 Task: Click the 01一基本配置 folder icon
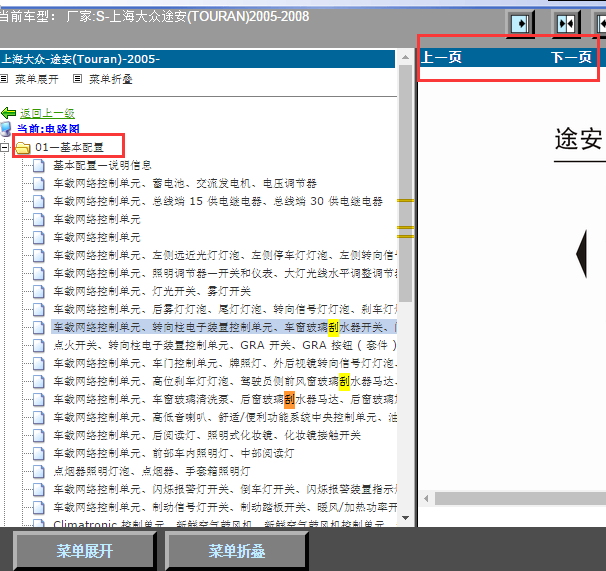pyautogui.click(x=23, y=148)
